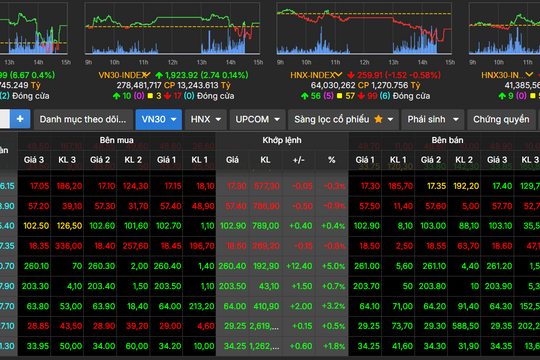Click Bên mua Giá 3 column header
Image resolution: width=540 pixels, height=360 pixels.
pos(34,160)
